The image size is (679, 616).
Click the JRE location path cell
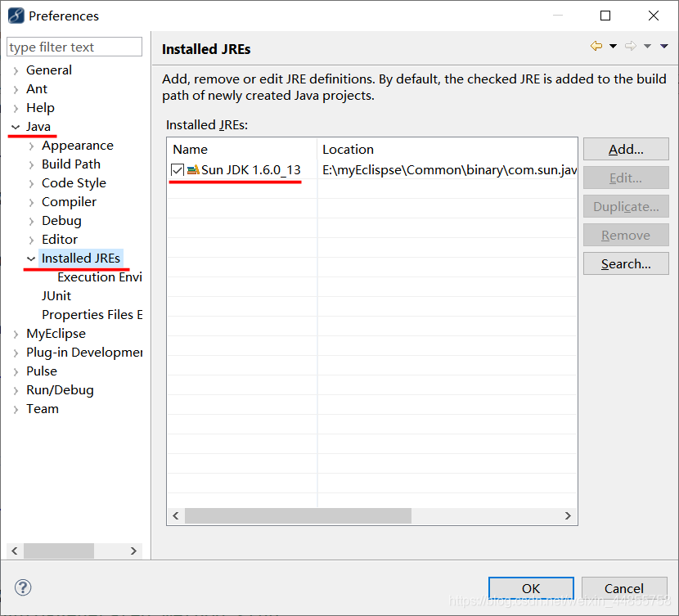coord(449,169)
